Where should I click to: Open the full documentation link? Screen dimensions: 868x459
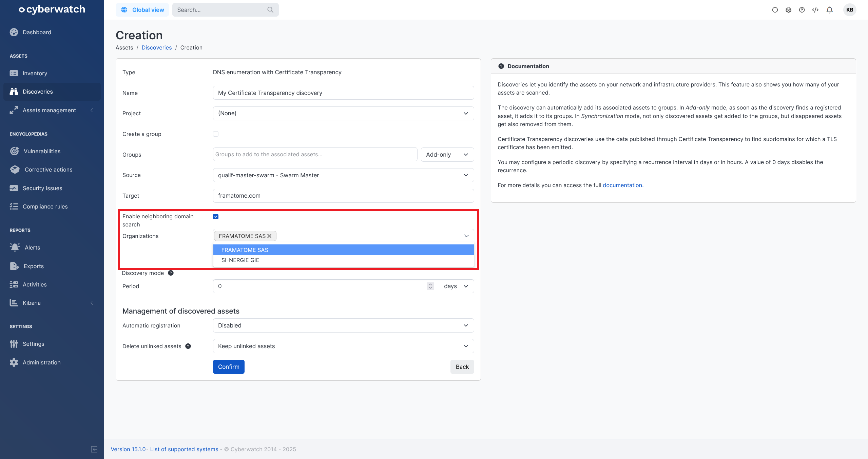pos(622,185)
